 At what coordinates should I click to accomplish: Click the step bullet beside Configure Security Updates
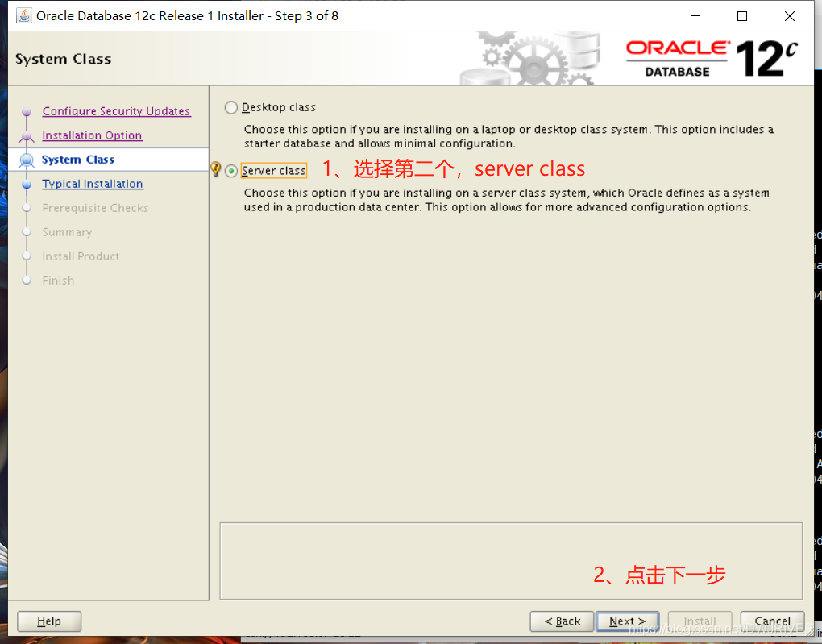(x=27, y=112)
